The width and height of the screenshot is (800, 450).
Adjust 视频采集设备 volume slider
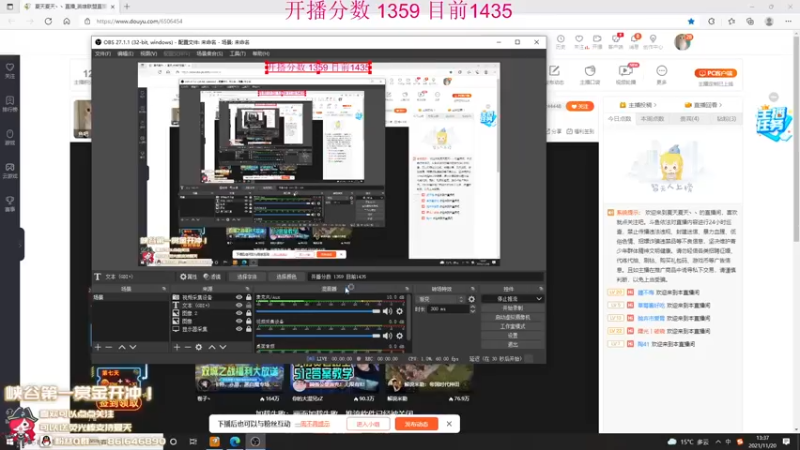318,336
